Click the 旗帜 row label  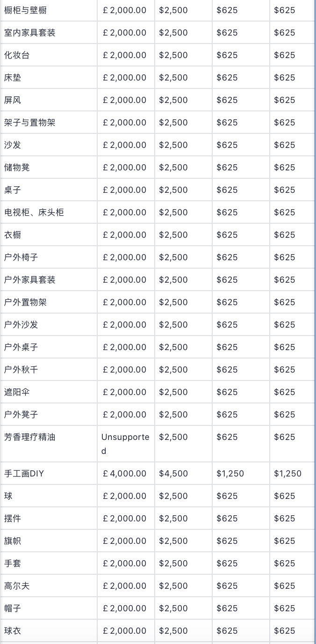point(13,541)
